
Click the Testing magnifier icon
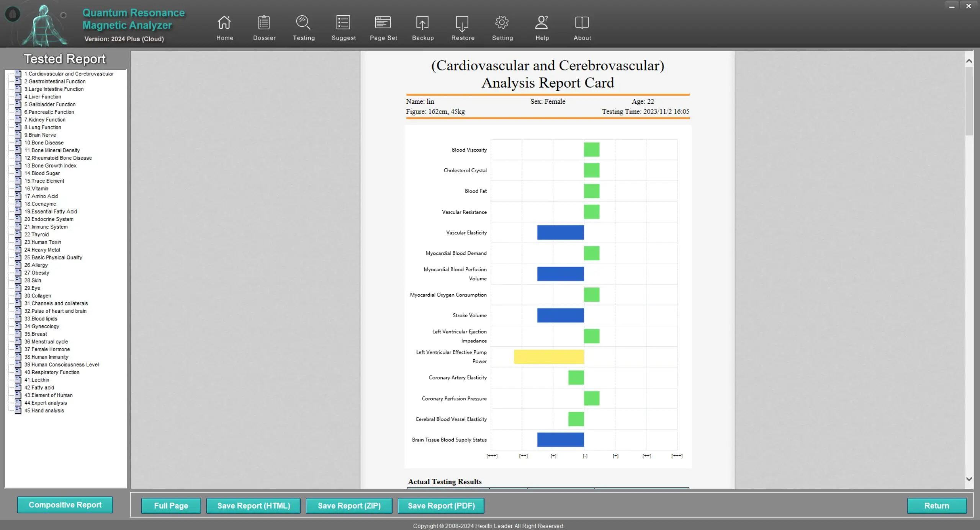point(303,23)
